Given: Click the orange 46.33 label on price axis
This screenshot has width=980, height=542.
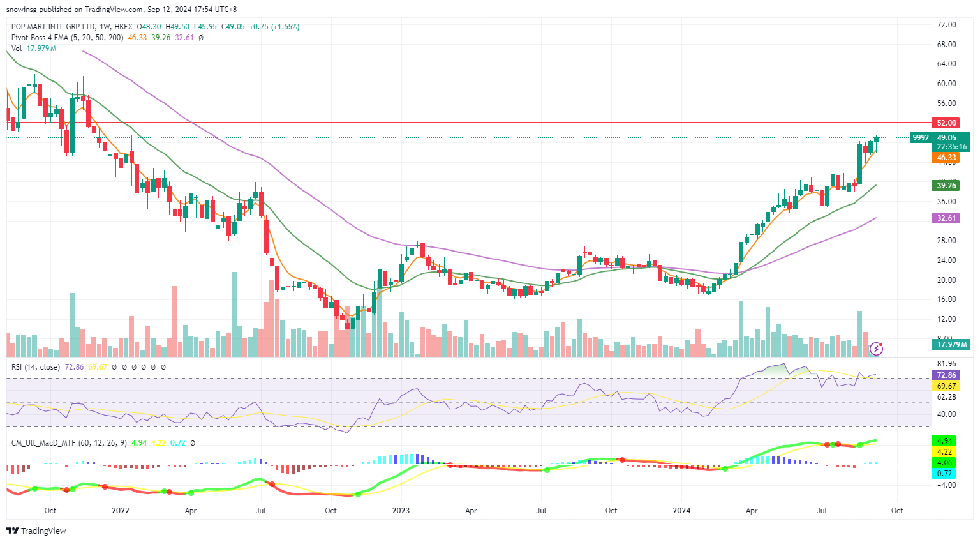Looking at the screenshot, I should [x=946, y=158].
